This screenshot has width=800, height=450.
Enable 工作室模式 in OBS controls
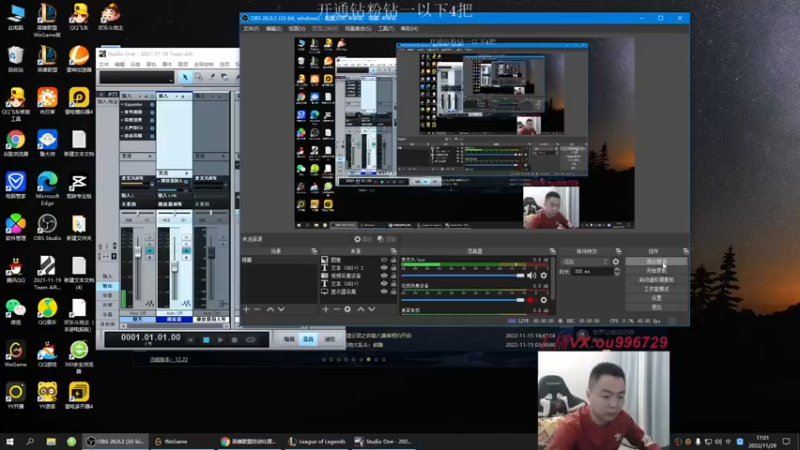656,289
